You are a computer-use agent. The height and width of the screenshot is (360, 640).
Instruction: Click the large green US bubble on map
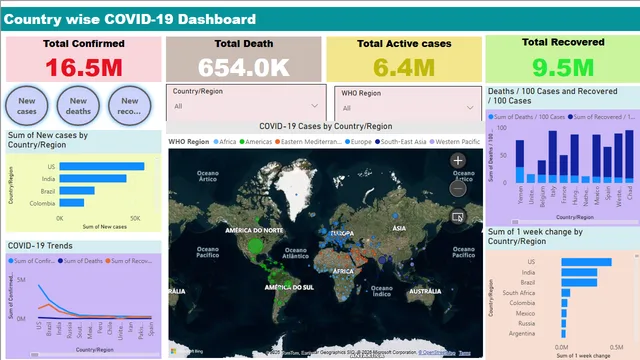pyautogui.click(x=256, y=246)
